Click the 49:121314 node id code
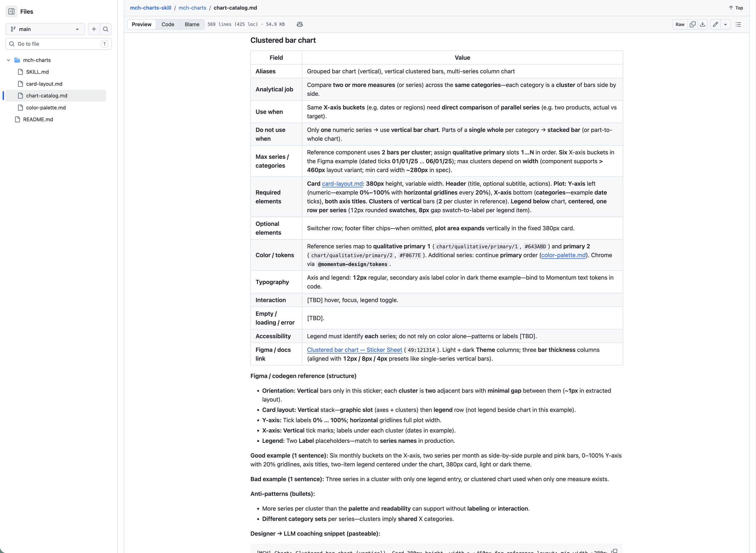756x553 pixels. pyautogui.click(x=421, y=350)
